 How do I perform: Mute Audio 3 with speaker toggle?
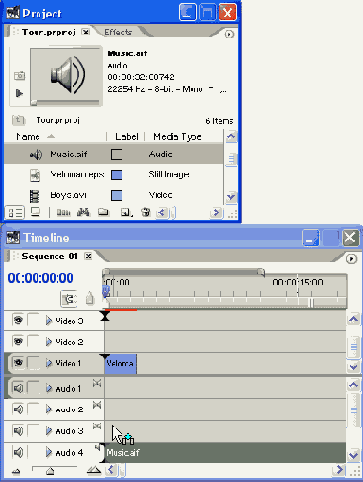pyautogui.click(x=18, y=431)
